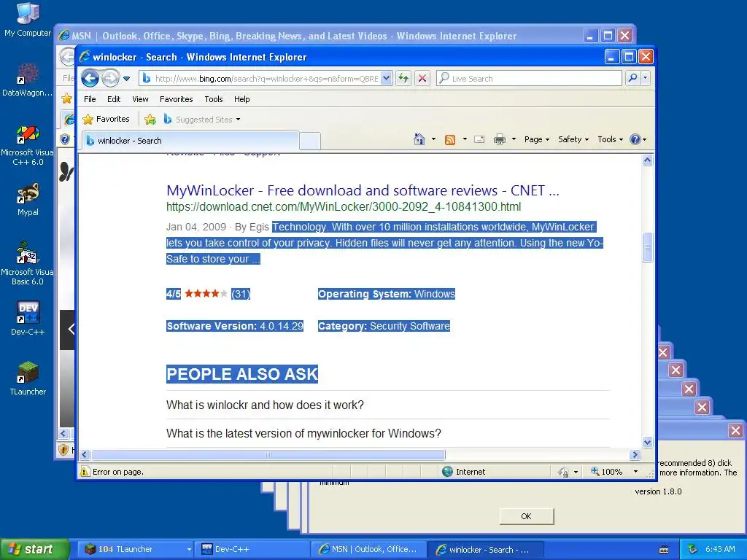Open a new blank tab button
Image resolution: width=747 pixels, height=560 pixels.
pos(309,141)
